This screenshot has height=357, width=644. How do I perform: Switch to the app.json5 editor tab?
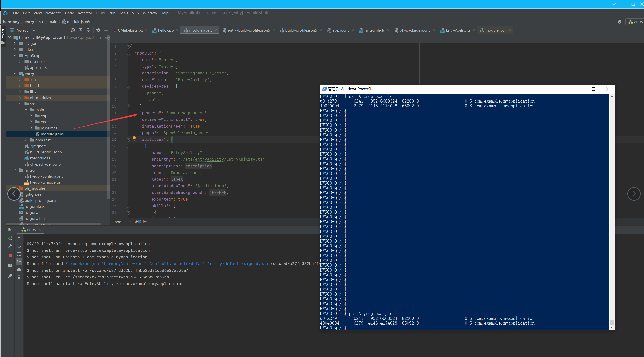click(341, 30)
